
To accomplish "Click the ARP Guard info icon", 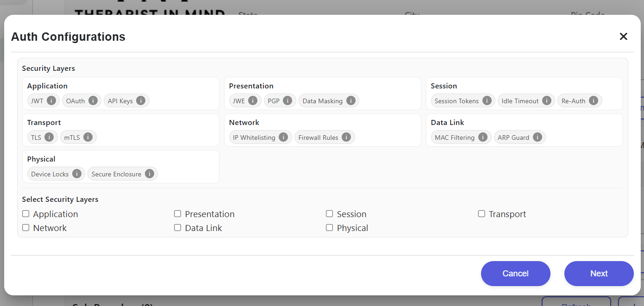I will (538, 137).
